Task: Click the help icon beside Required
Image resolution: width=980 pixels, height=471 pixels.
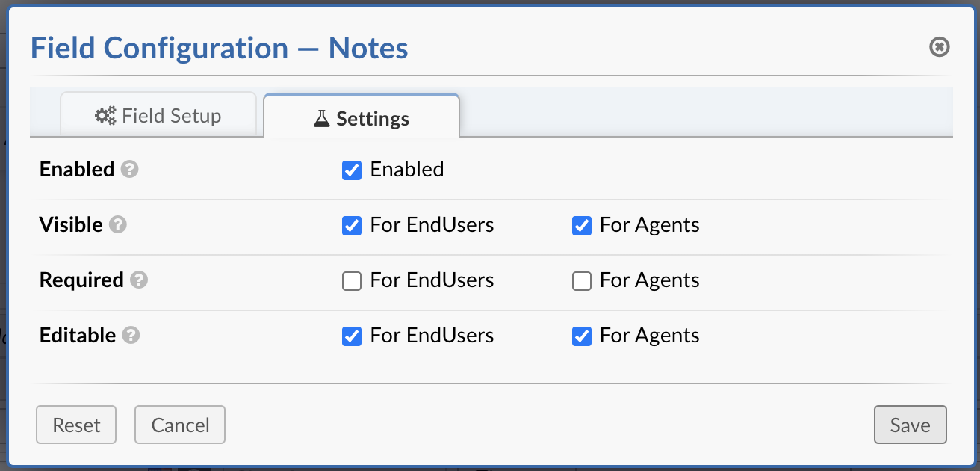Action: [139, 280]
